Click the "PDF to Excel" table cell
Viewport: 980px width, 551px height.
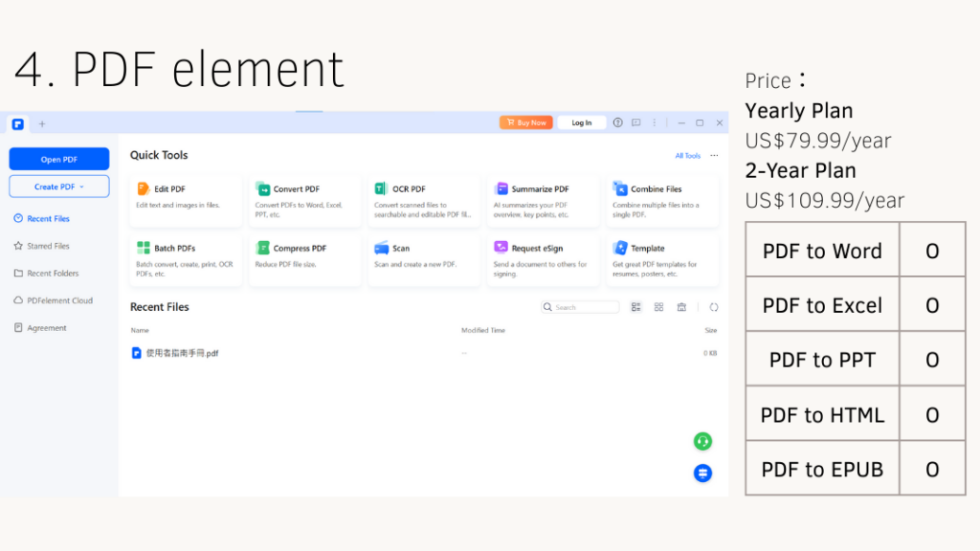(x=822, y=305)
